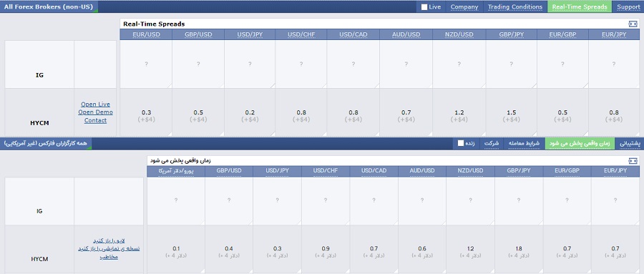Click the زمان واقعی پخش می شود panel title
The width and height of the screenshot is (644, 274).
181,161
